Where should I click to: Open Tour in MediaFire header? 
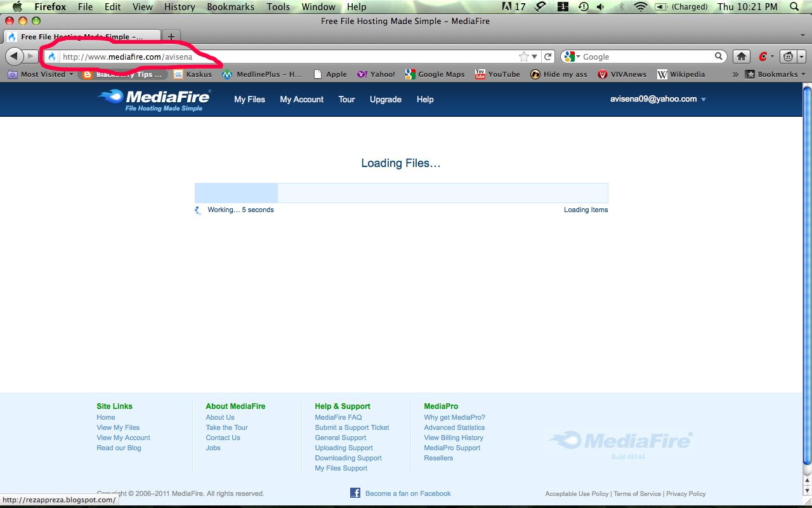point(346,99)
